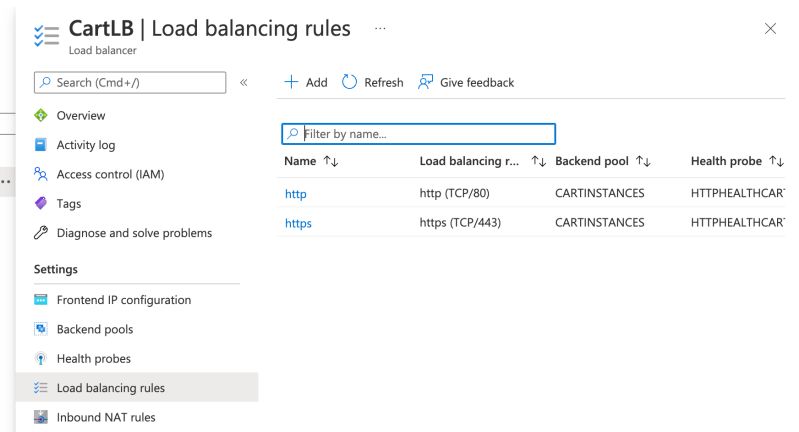Click the Load balancing rules sidebar icon
The image size is (799, 432).
coord(41,388)
